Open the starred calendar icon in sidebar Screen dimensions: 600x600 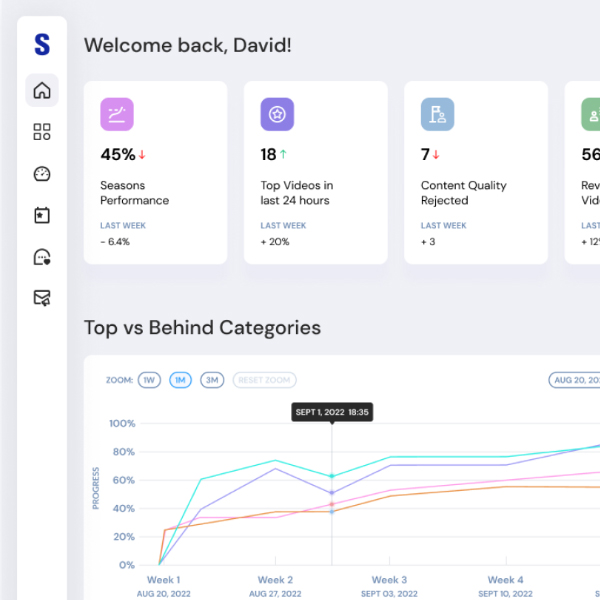42,215
